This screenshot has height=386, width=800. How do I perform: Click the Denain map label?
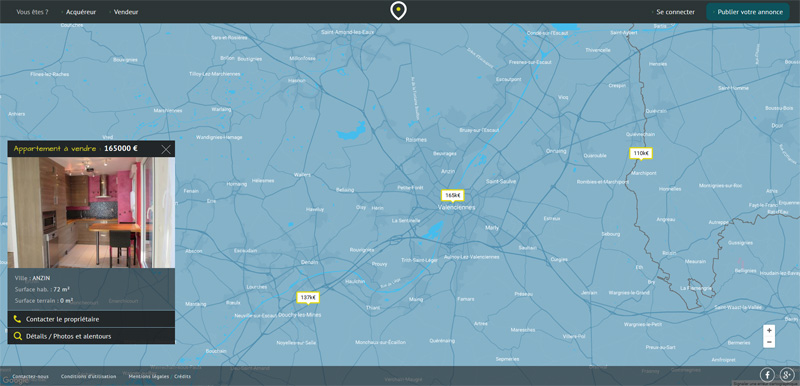point(309,262)
